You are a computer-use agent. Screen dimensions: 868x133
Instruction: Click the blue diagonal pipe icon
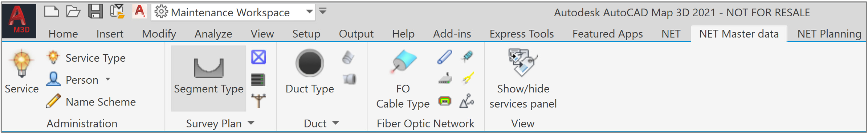click(445, 57)
